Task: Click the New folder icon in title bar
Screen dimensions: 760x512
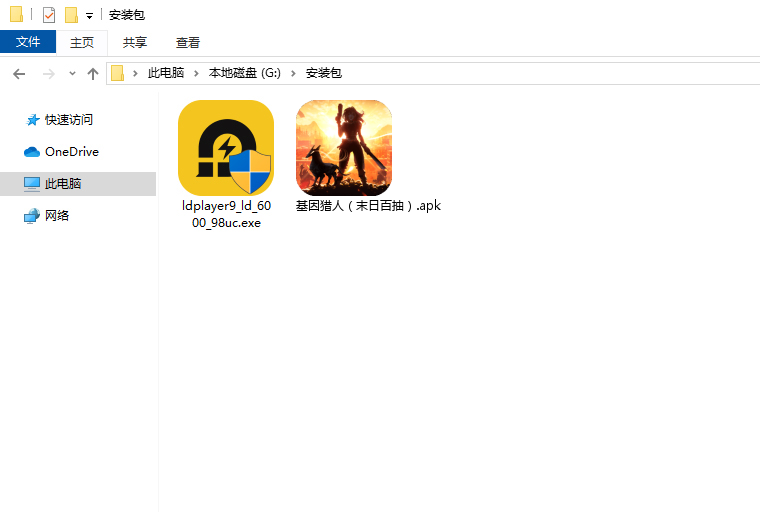Action: tap(71, 15)
